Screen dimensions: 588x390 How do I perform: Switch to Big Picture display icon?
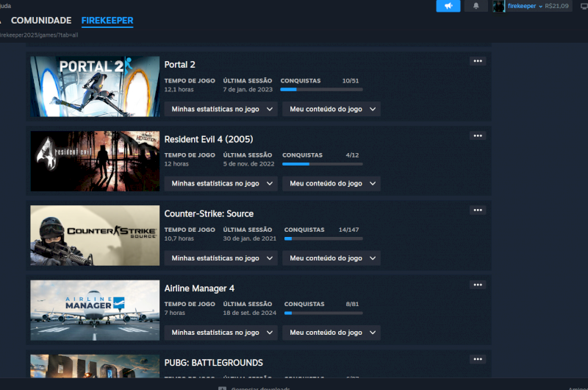(x=584, y=6)
